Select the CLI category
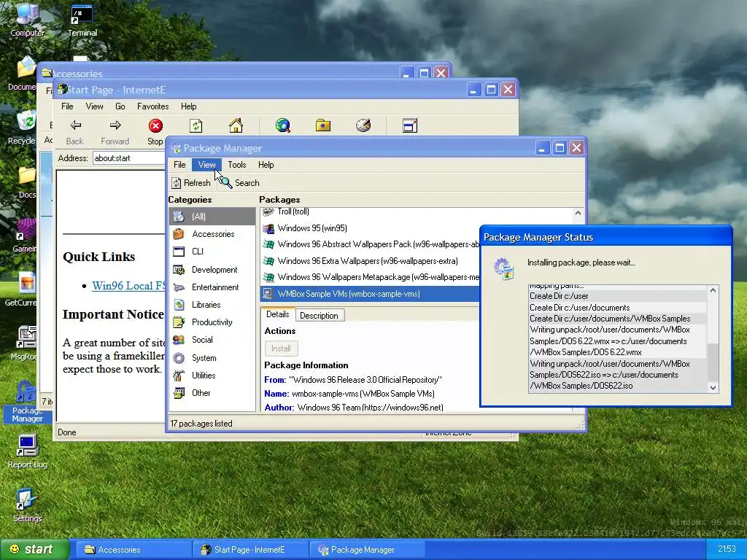Screen dimensions: 747x560 (x=212, y=252)
